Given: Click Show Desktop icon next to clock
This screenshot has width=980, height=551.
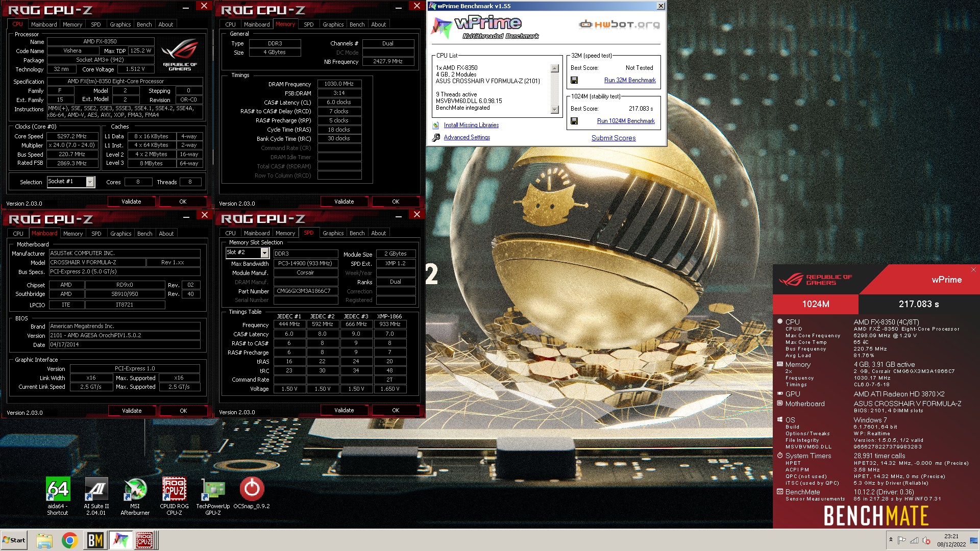Looking at the screenshot, I should click(974, 540).
